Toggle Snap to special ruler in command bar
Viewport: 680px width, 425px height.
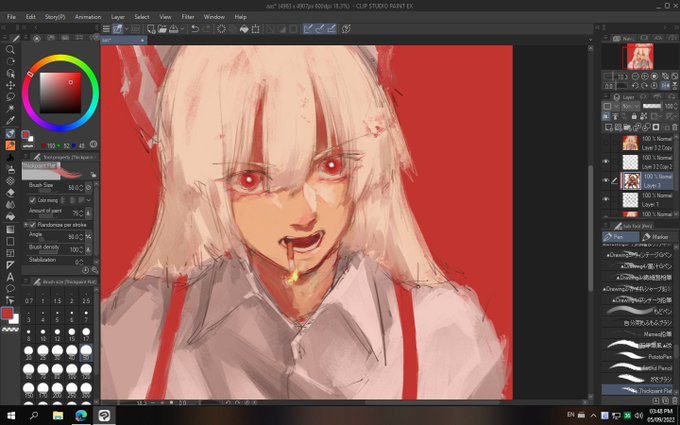coord(320,29)
